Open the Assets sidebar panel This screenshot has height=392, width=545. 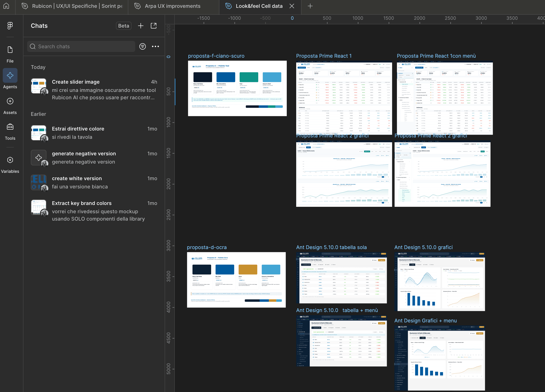point(10,106)
